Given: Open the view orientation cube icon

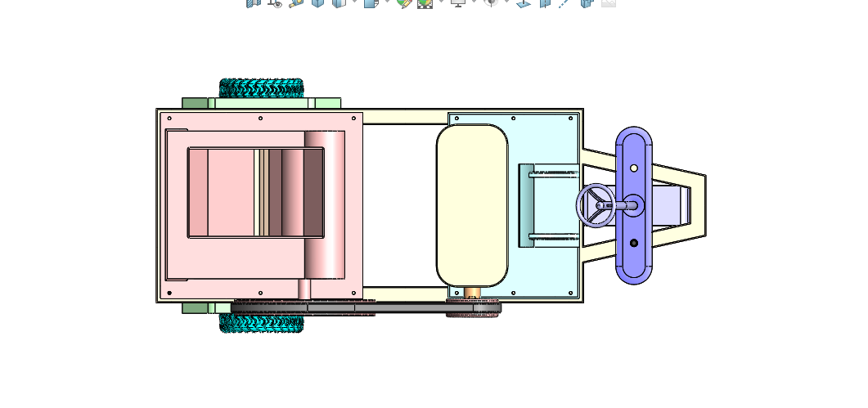Looking at the screenshot, I should click(x=317, y=2).
